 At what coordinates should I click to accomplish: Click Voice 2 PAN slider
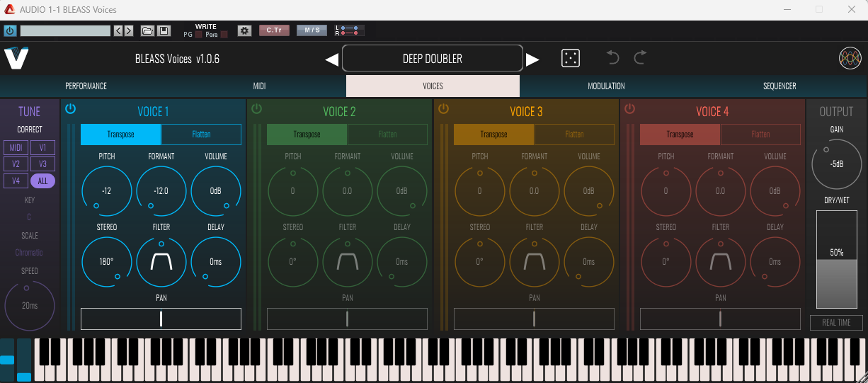click(x=347, y=319)
